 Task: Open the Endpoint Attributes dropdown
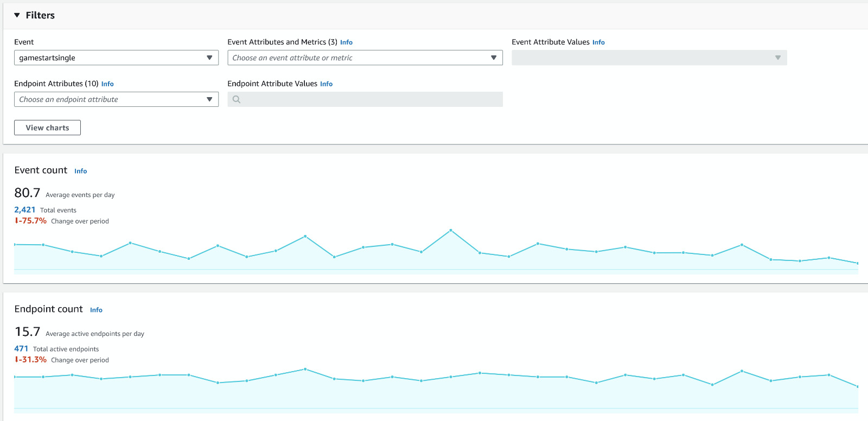tap(116, 99)
